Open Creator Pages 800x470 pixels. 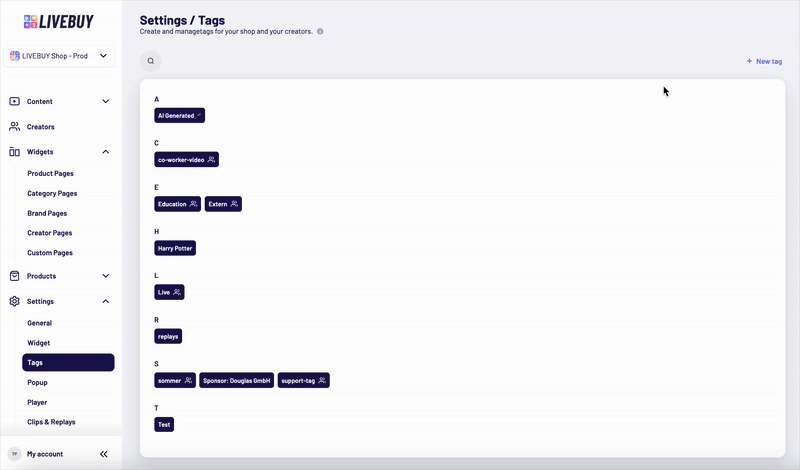[x=49, y=233]
